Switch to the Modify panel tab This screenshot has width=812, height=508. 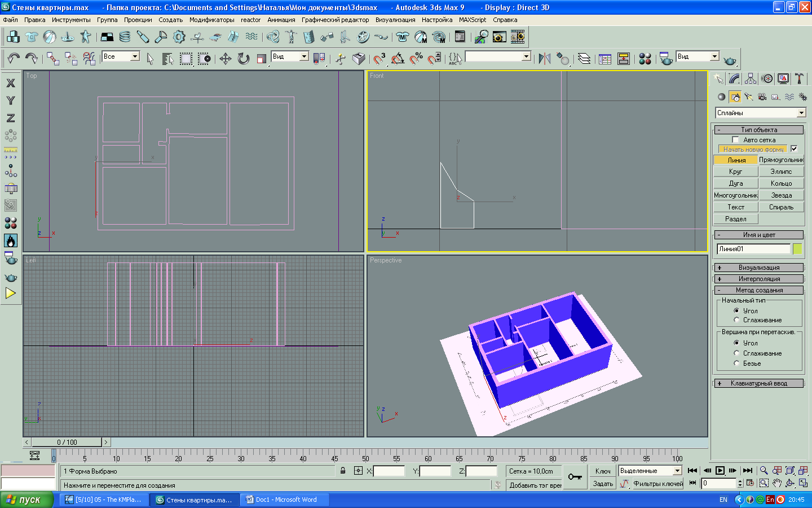point(734,78)
